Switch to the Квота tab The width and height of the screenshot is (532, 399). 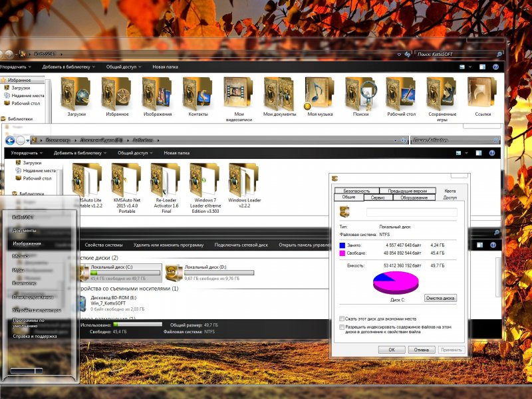[450, 191]
